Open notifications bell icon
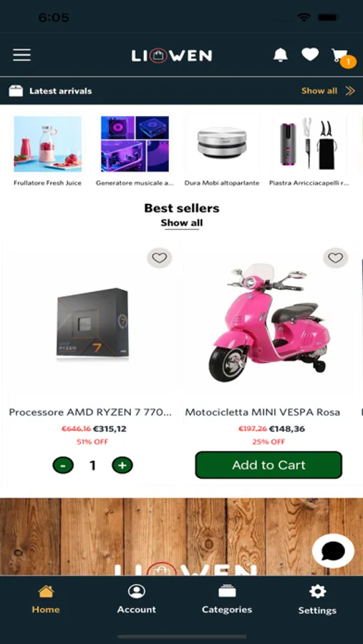This screenshot has height=644, width=363. (x=281, y=54)
